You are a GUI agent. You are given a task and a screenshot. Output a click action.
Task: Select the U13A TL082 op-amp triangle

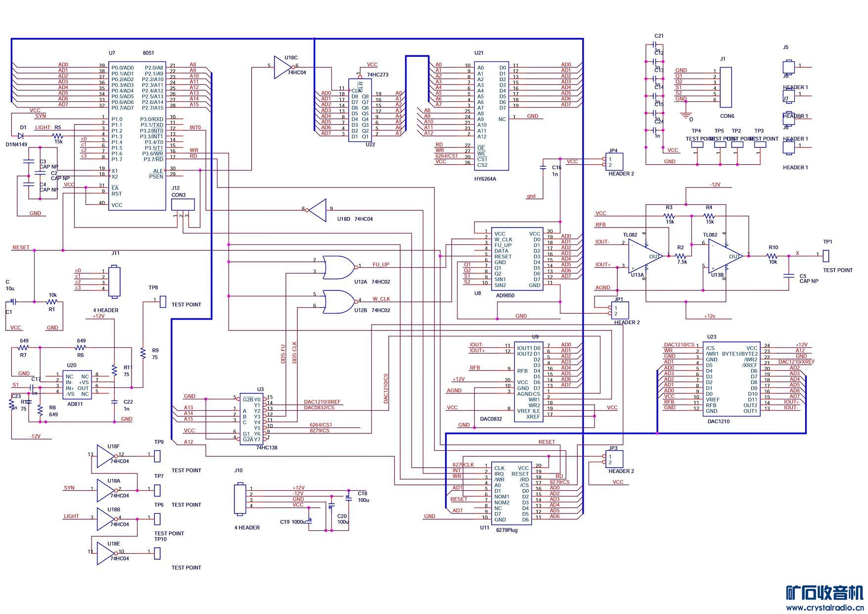click(645, 256)
